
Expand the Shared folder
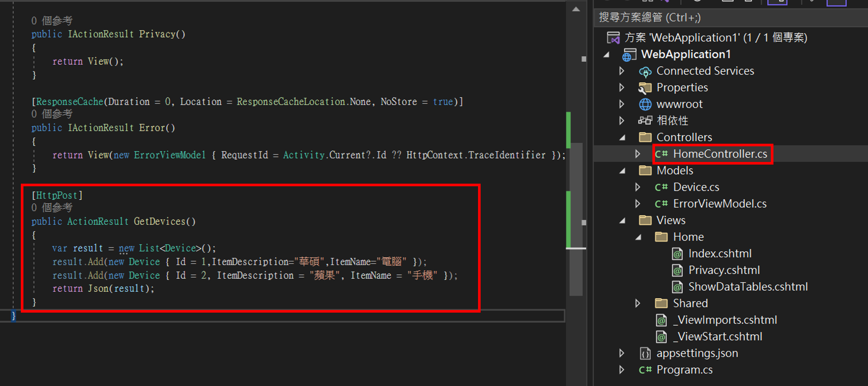(638, 303)
